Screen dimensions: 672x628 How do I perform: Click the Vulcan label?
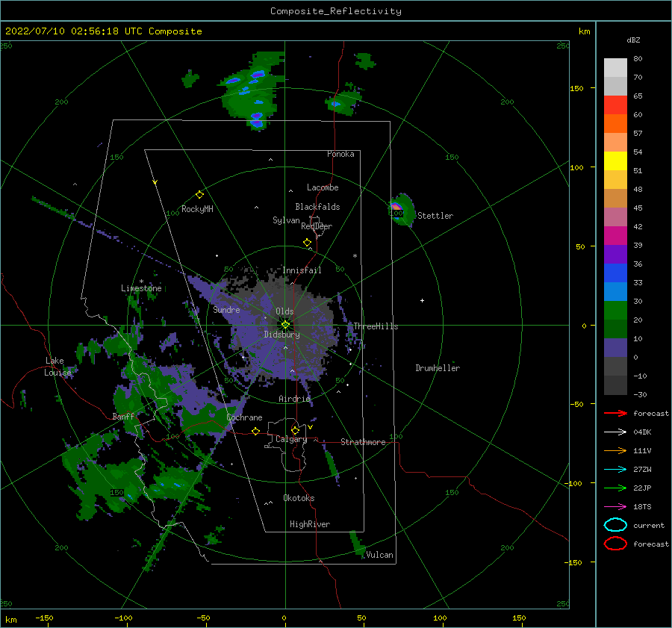pos(380,555)
